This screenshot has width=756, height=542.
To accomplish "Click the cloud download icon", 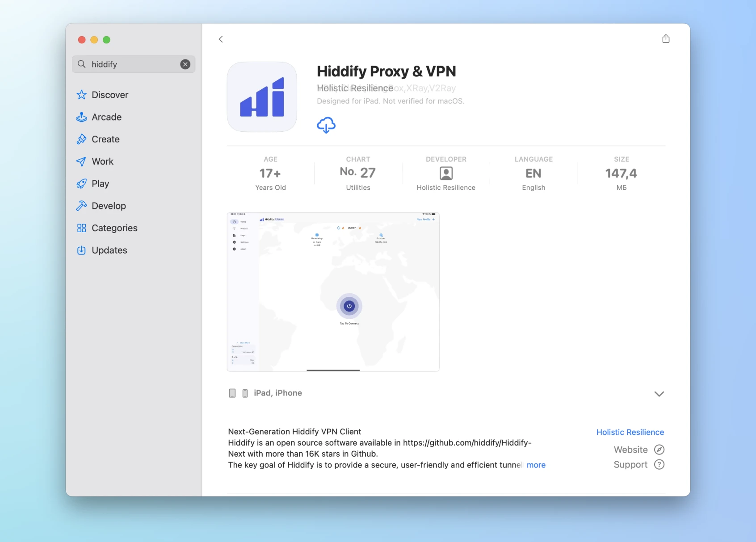I will click(326, 125).
